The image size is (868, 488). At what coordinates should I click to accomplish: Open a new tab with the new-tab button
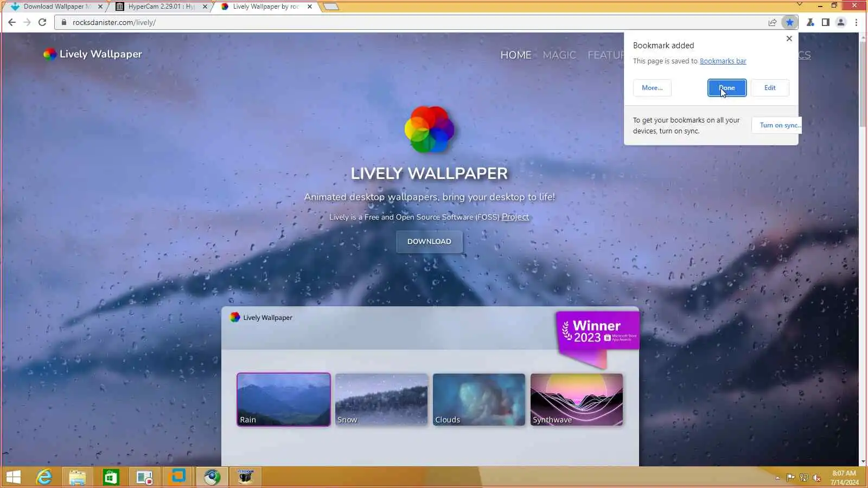coord(330,7)
